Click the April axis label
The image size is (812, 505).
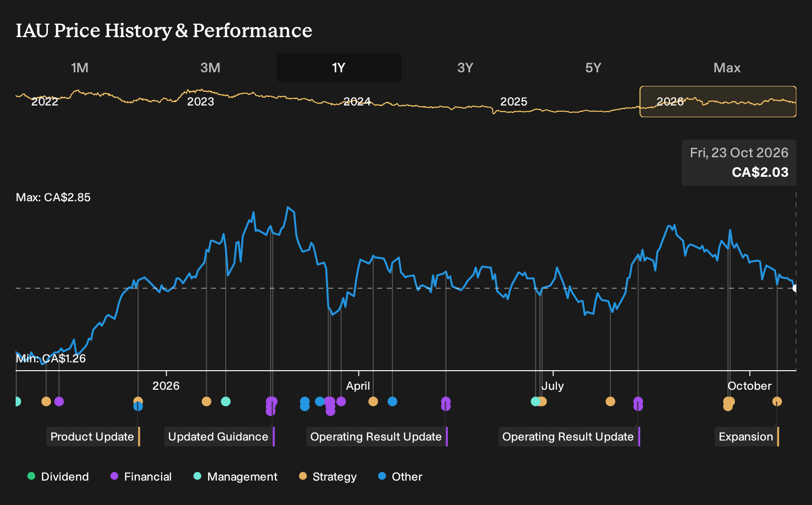pyautogui.click(x=358, y=386)
